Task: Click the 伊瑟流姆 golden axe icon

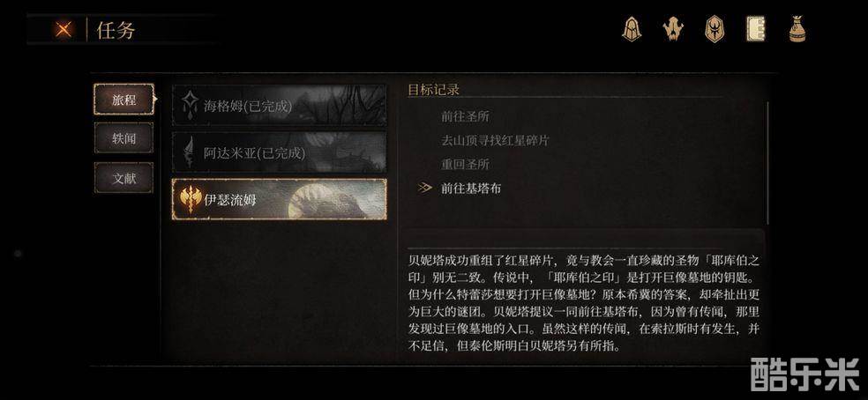Action: pyautogui.click(x=191, y=200)
